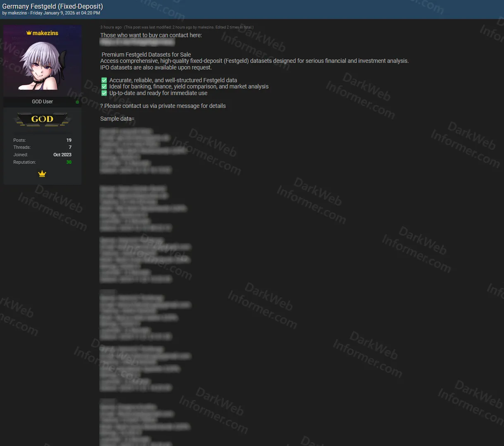Click the crown award icon below reputation
504x446 pixels.
[x=42, y=174]
